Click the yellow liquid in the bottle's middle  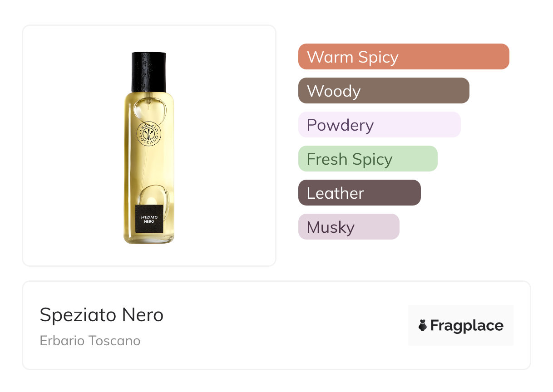[149, 168]
